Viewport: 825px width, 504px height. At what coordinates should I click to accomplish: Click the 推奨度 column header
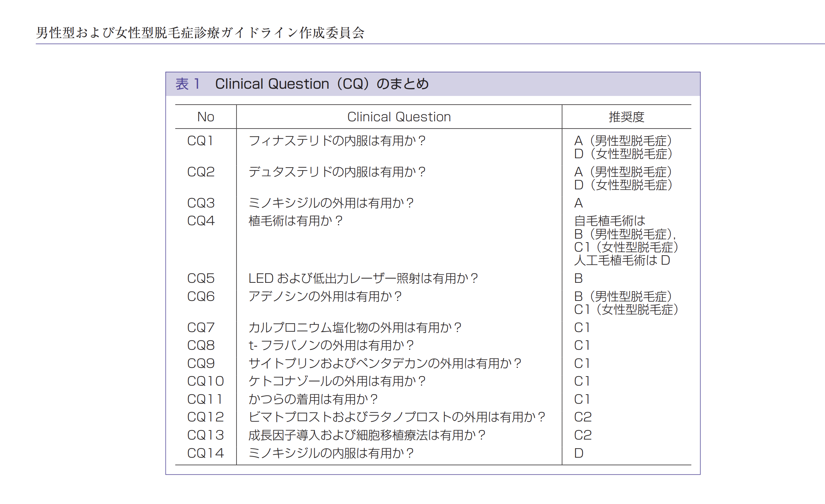point(627,117)
